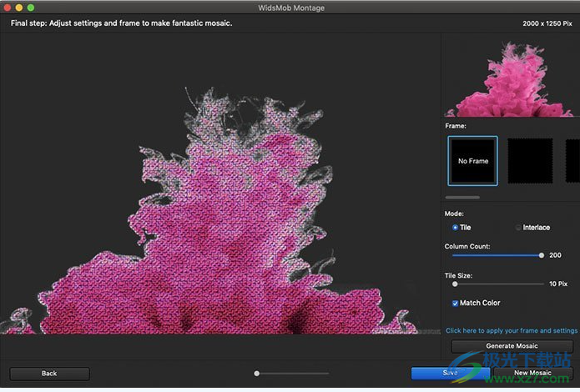580x392 pixels.
Task: Maximize window with the green button
Action: (x=31, y=8)
